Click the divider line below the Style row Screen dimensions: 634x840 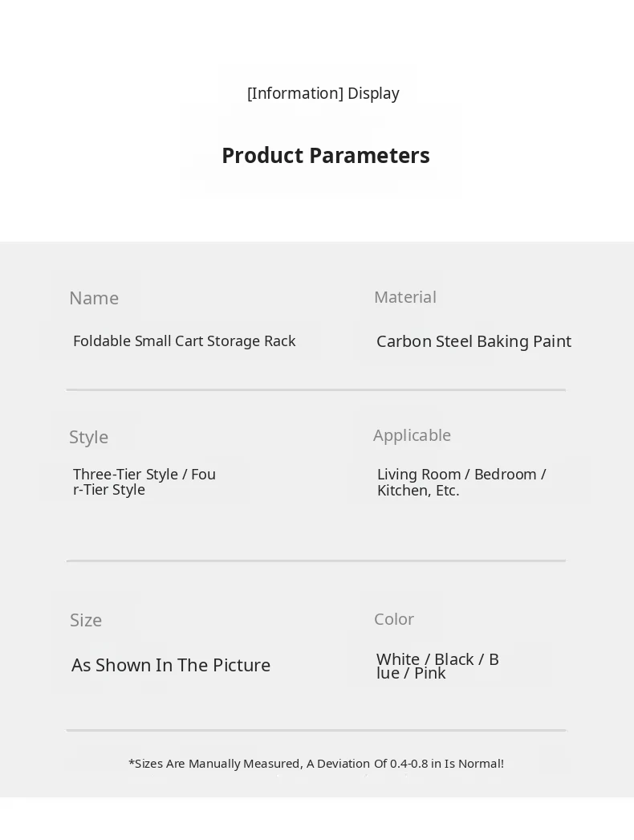[x=316, y=561]
